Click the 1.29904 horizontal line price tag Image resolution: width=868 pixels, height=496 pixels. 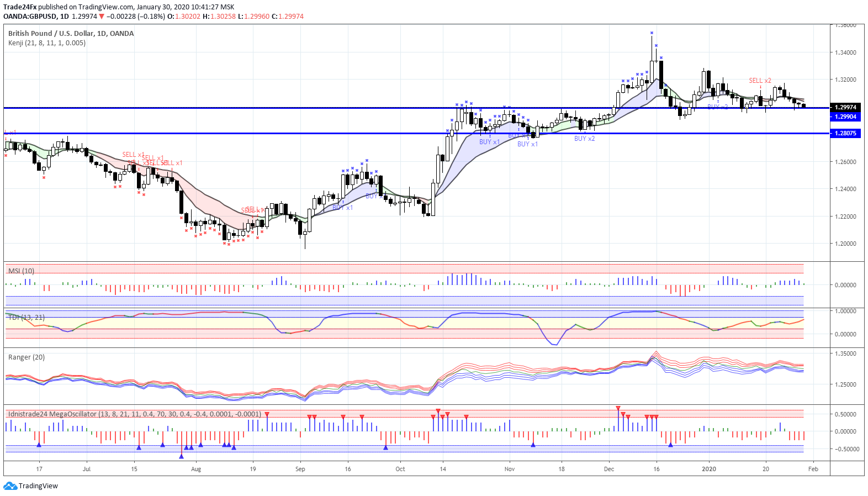click(845, 117)
